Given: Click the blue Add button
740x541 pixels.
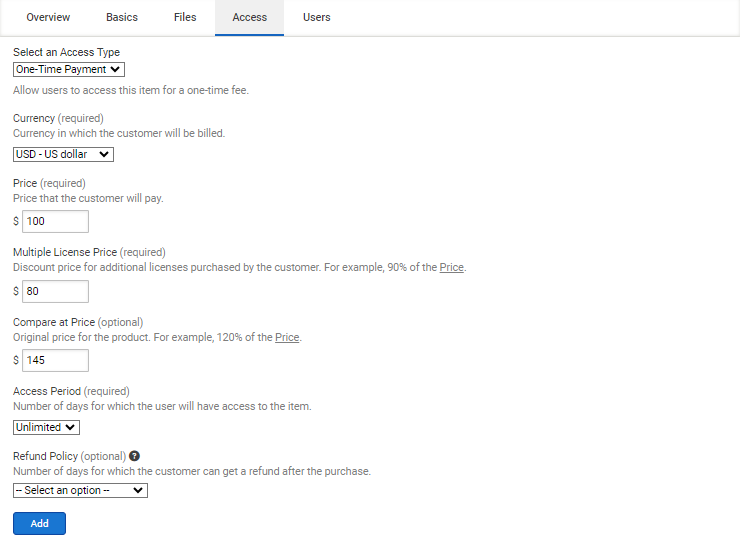Looking at the screenshot, I should [x=39, y=524].
